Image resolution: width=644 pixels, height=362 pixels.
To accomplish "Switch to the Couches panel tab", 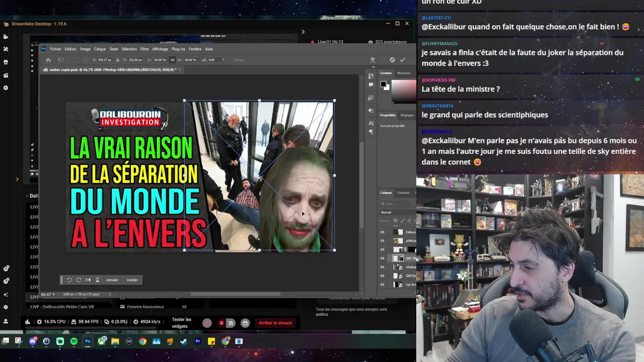I will point(403,193).
